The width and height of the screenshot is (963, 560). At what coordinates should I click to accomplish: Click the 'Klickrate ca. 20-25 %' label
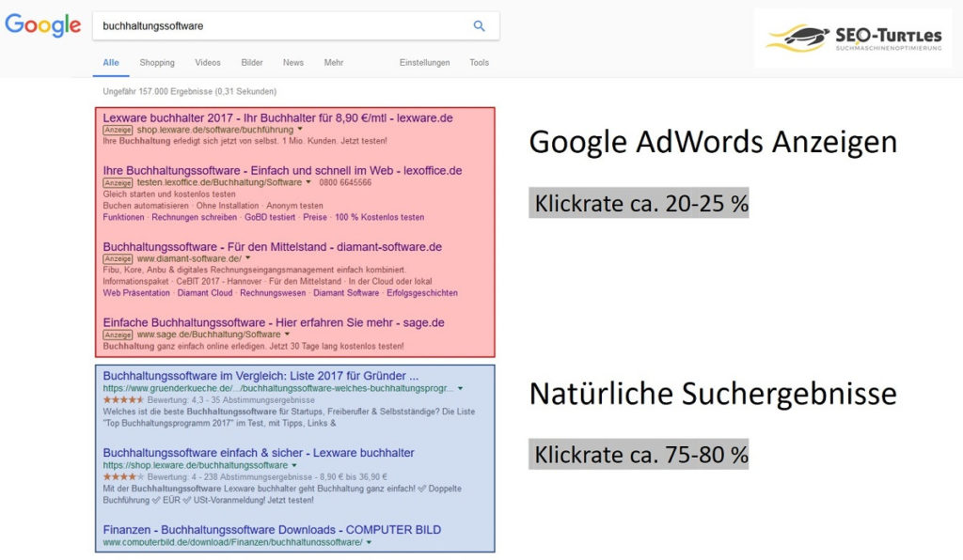coord(639,203)
